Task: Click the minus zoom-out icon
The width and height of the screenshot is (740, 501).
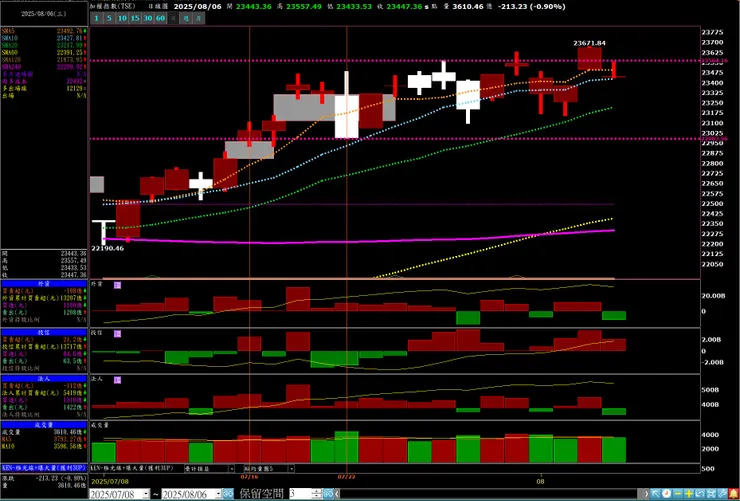Action: tap(678, 494)
